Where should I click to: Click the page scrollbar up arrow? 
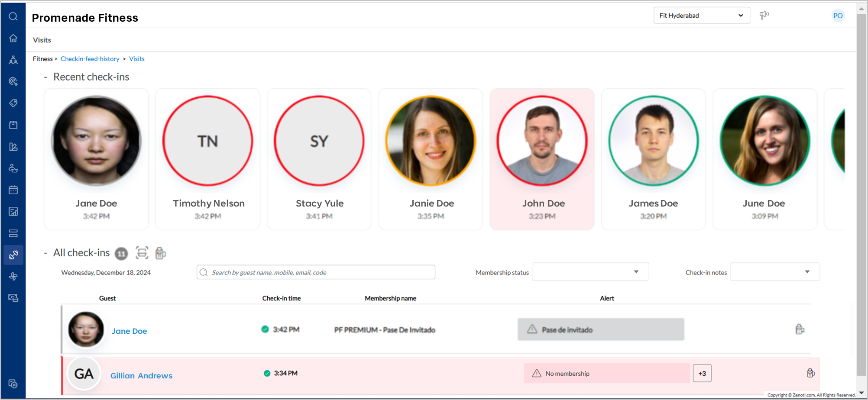tap(862, 8)
